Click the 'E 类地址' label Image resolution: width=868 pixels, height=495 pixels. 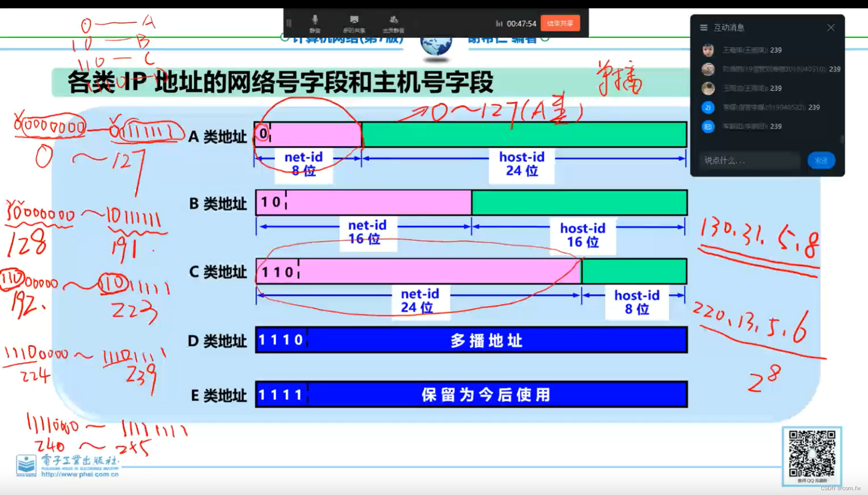pos(218,396)
